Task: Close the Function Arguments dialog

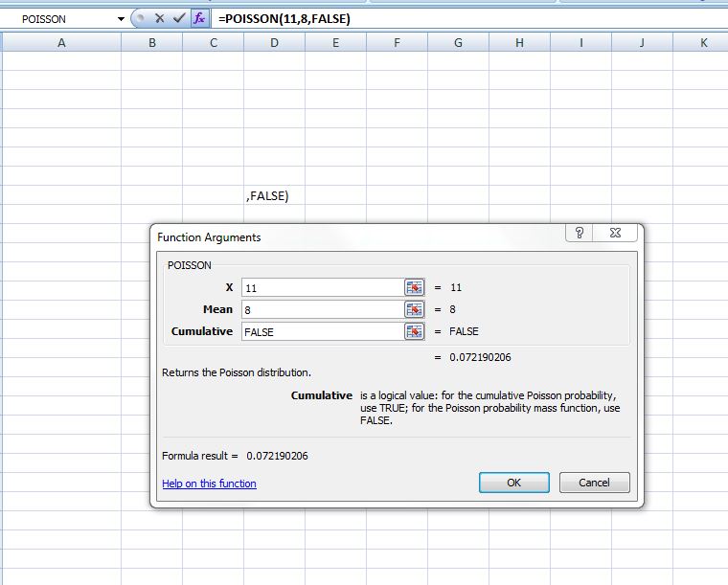Action: 615,234
